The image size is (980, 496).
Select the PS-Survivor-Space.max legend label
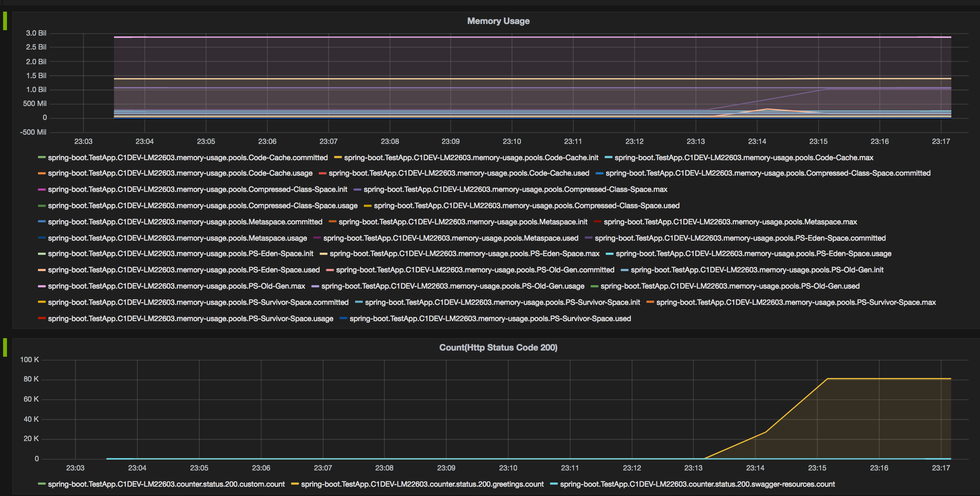coord(796,303)
